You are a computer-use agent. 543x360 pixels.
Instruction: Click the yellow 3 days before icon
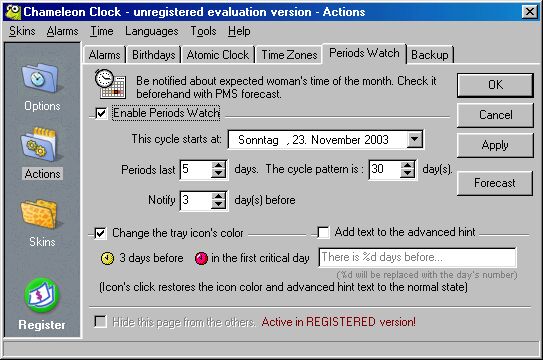click(107, 258)
